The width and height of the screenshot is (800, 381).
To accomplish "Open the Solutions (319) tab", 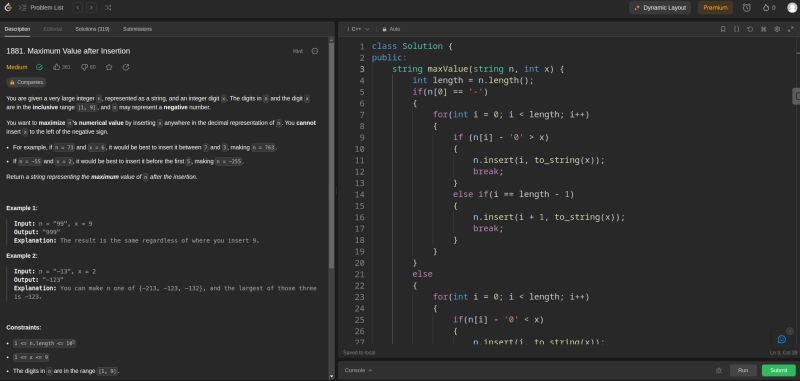I will pos(92,29).
